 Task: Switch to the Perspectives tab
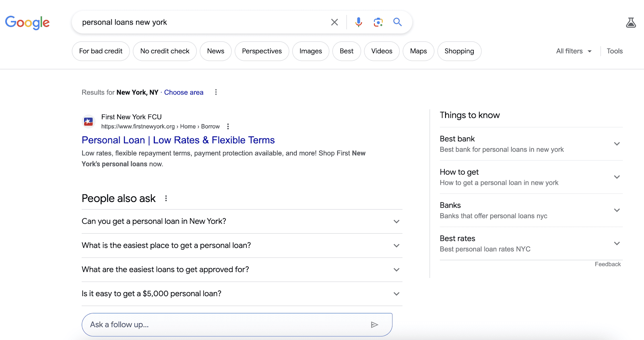coord(262,51)
